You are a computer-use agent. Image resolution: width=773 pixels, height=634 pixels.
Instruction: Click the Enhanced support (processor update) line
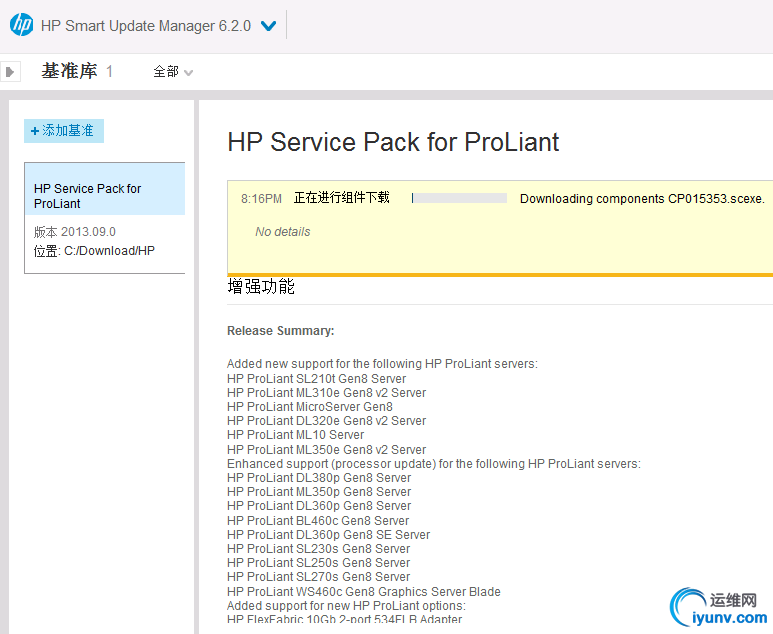pos(434,464)
